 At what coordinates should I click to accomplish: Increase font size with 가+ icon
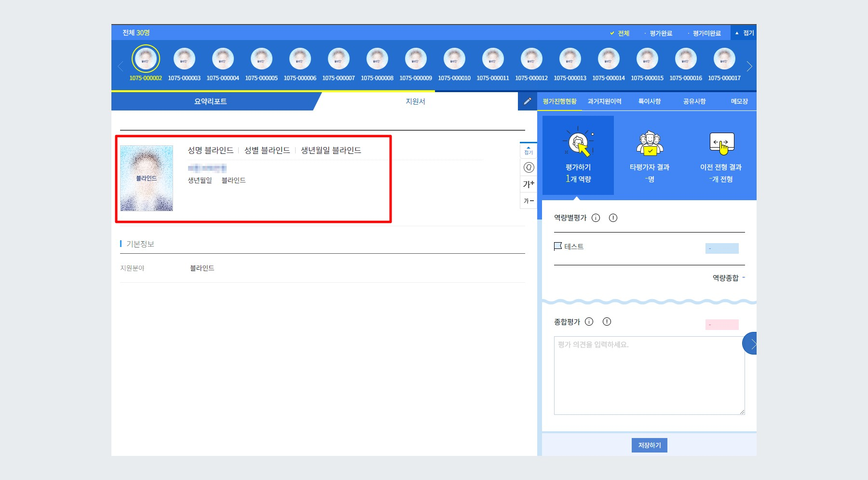click(x=529, y=184)
